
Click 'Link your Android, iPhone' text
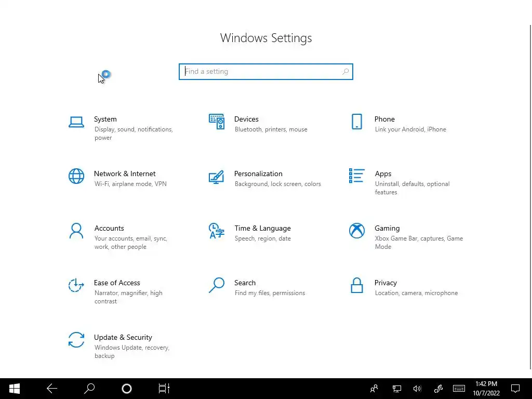[410, 129]
